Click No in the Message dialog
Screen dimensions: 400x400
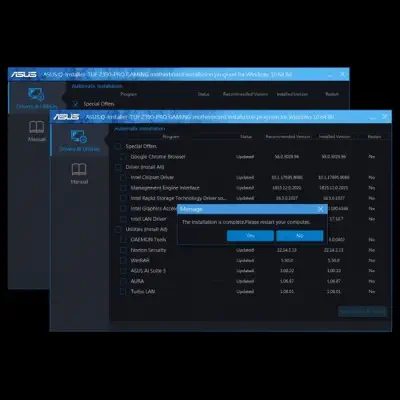(300, 236)
